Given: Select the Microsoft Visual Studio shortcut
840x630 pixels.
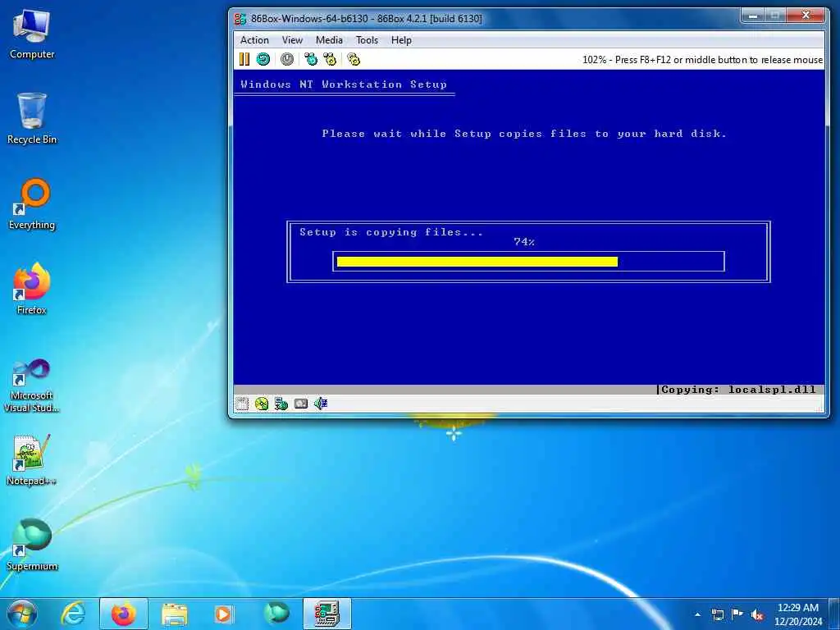Looking at the screenshot, I should 32,386.
